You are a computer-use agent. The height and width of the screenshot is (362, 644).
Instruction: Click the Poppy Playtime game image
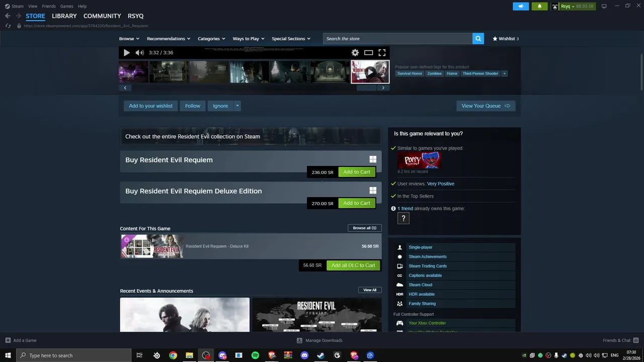(x=419, y=160)
